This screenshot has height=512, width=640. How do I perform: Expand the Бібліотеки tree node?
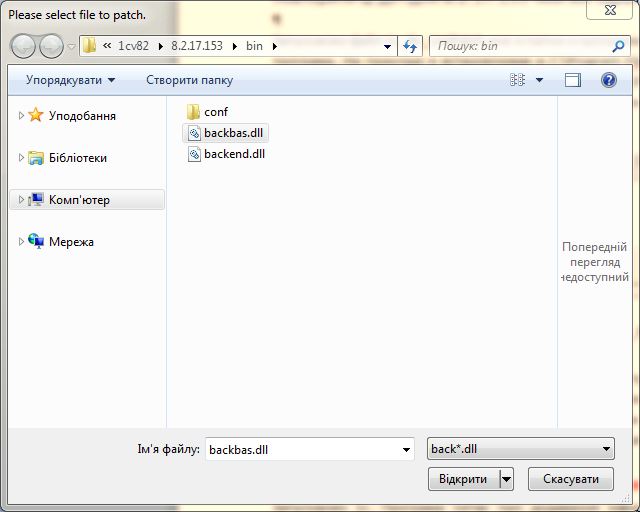[x=21, y=158]
